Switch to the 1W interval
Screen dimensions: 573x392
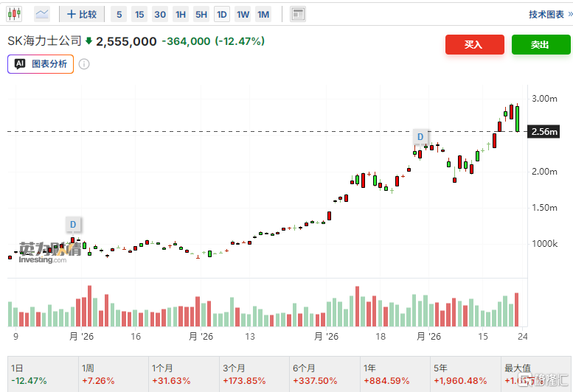[243, 14]
